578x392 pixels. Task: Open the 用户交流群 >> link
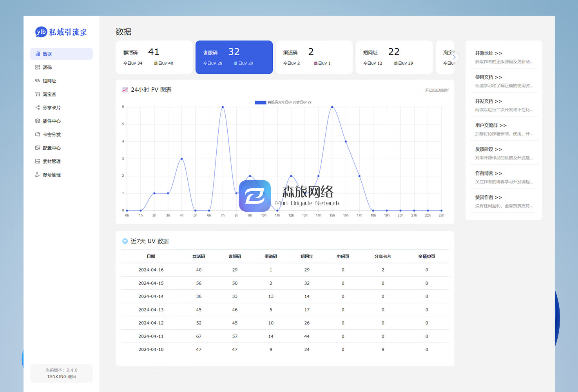pyautogui.click(x=491, y=125)
